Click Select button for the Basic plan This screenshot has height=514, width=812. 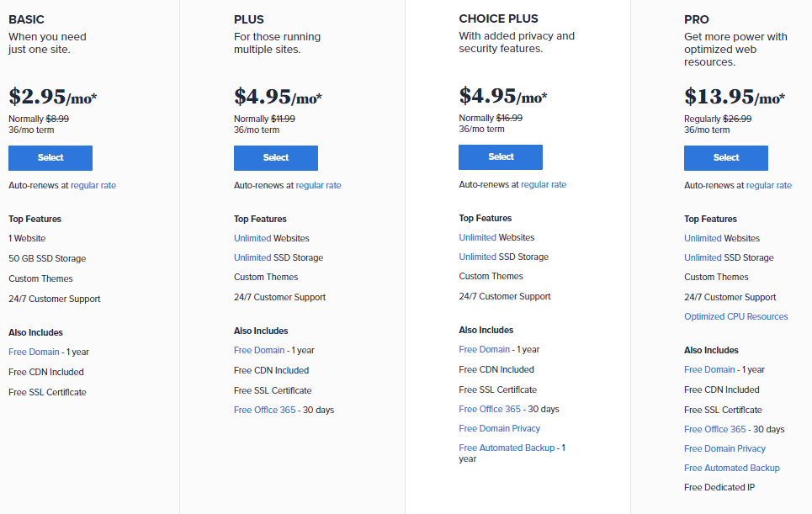tap(50, 158)
